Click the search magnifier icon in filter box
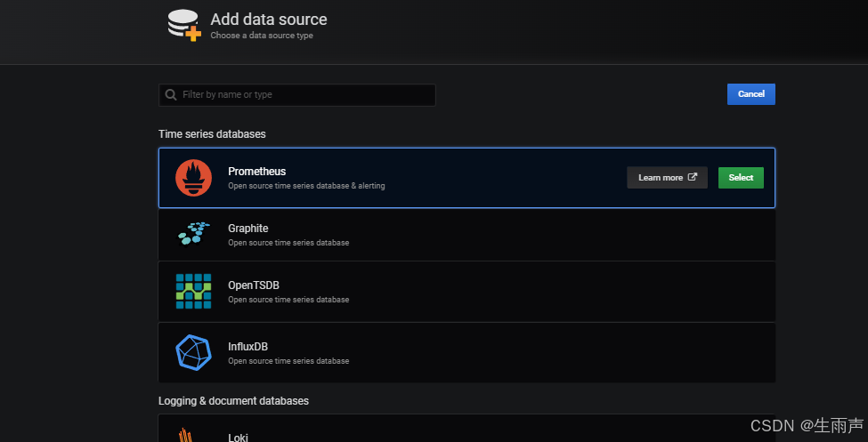 pos(170,95)
